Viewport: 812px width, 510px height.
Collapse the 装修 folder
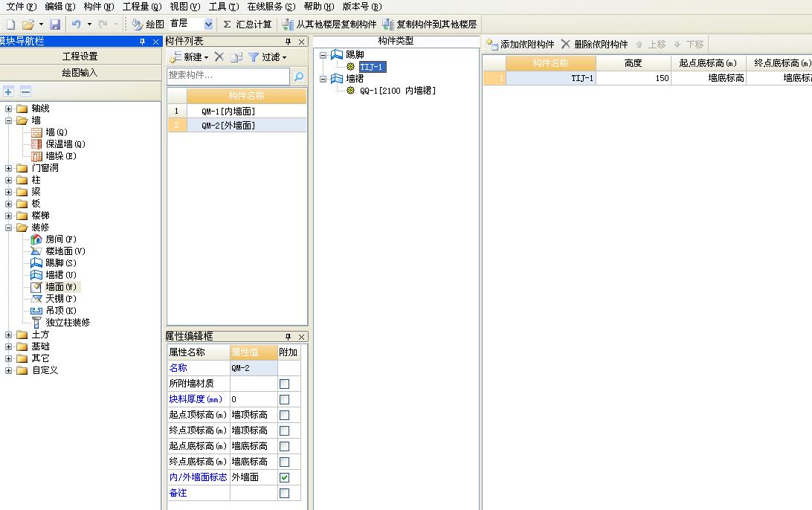8,227
